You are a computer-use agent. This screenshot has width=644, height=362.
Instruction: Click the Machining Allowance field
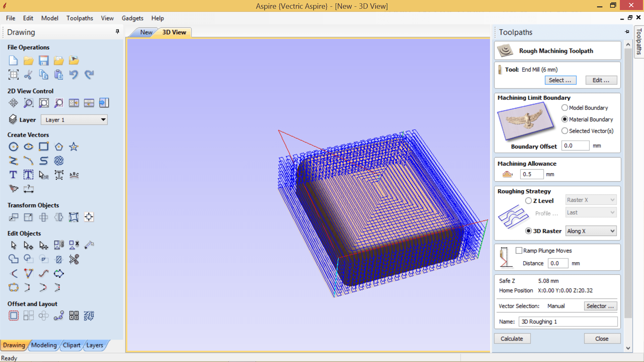532,174
